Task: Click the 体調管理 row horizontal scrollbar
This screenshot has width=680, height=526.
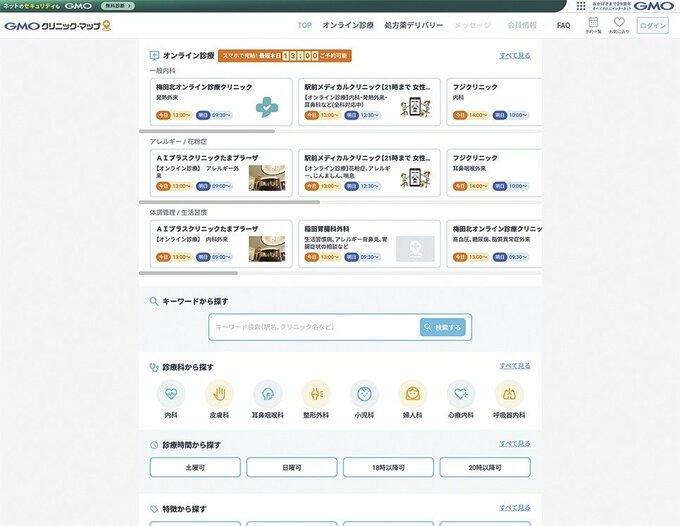Action: [x=188, y=273]
